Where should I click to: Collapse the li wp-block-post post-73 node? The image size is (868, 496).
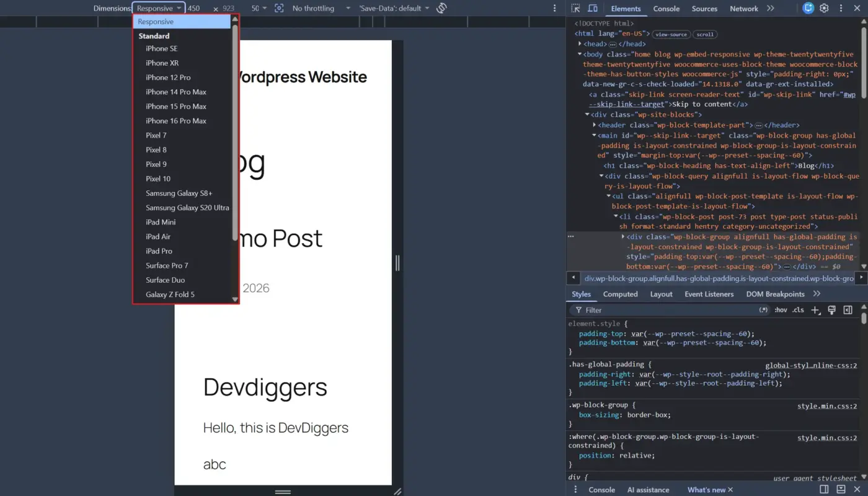(616, 216)
